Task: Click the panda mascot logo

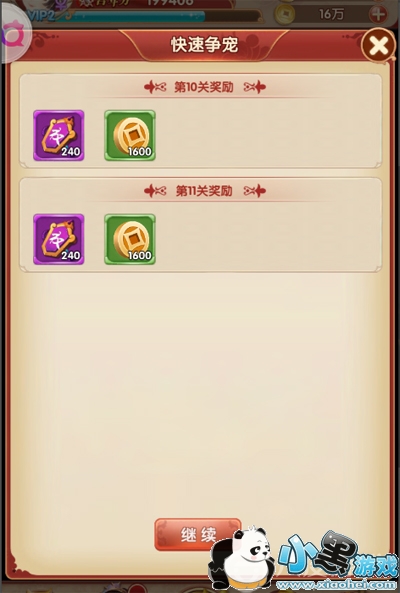Action: click(x=242, y=557)
